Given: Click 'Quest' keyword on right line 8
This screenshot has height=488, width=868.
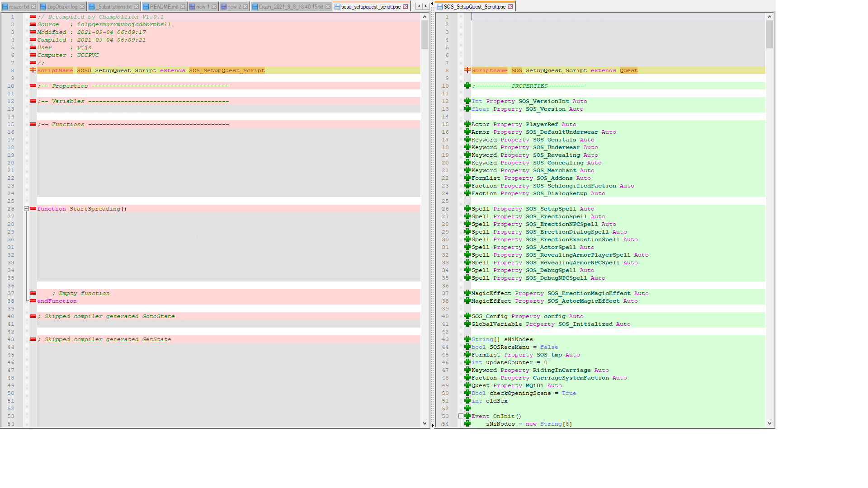Looking at the screenshot, I should pos(628,70).
